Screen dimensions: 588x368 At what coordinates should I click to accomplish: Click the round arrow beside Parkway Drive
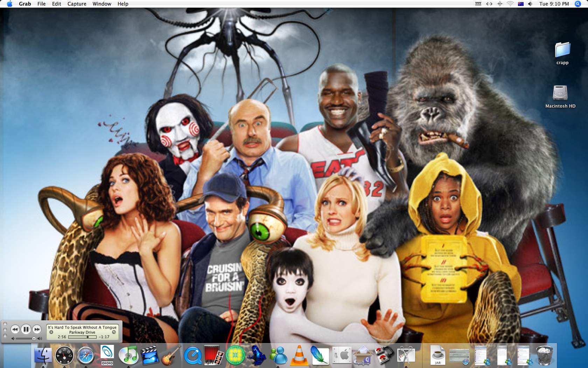pos(51,332)
